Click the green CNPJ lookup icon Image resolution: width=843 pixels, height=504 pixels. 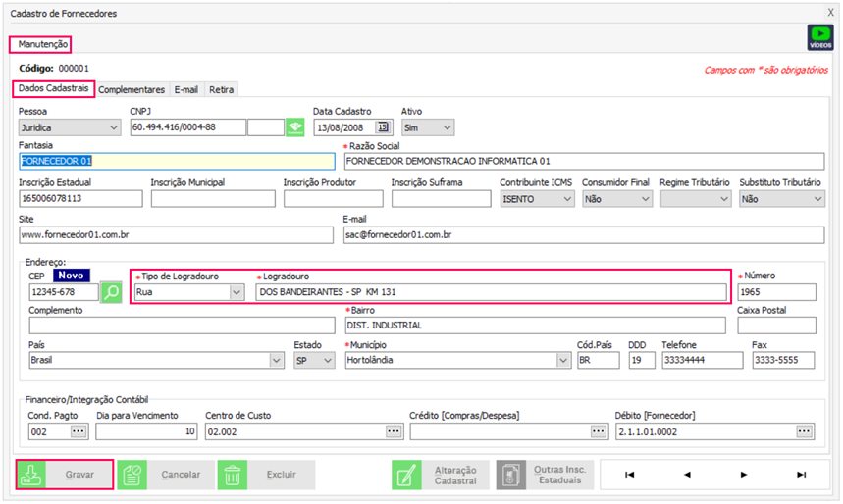point(294,126)
